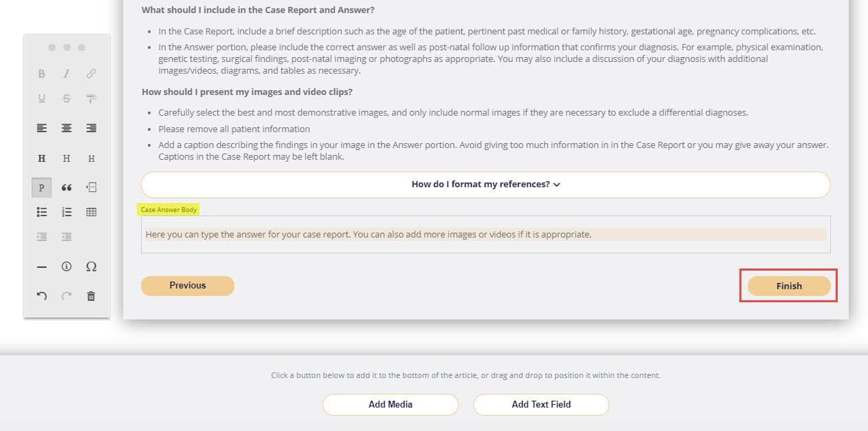This screenshot has height=431, width=868.
Task: Open the right-align paragraph option
Action: click(x=91, y=128)
